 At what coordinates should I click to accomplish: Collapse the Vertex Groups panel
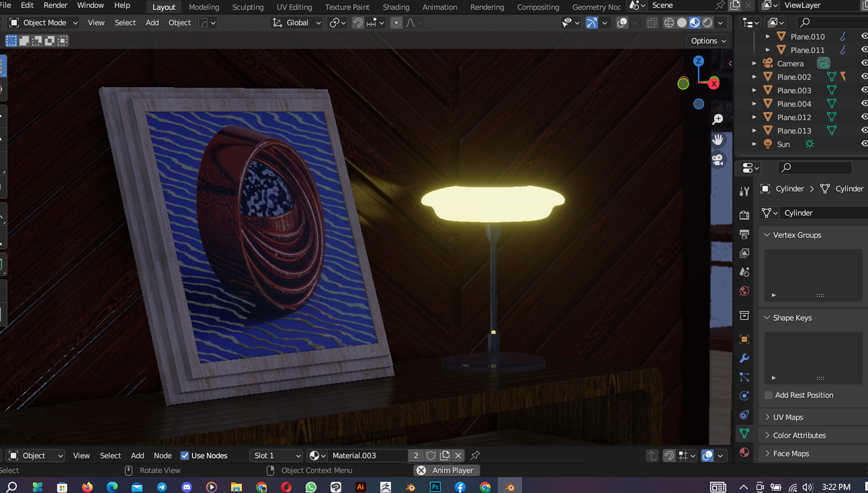click(767, 235)
